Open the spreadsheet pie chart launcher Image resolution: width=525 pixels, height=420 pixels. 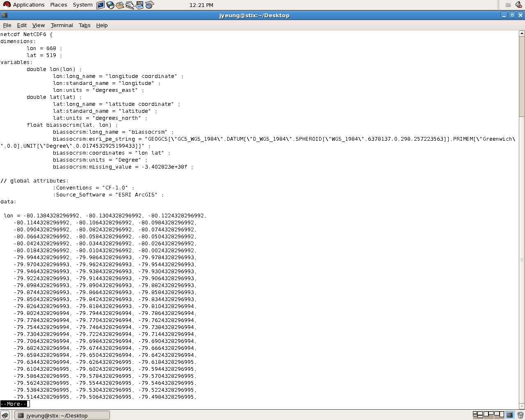pos(150,5)
